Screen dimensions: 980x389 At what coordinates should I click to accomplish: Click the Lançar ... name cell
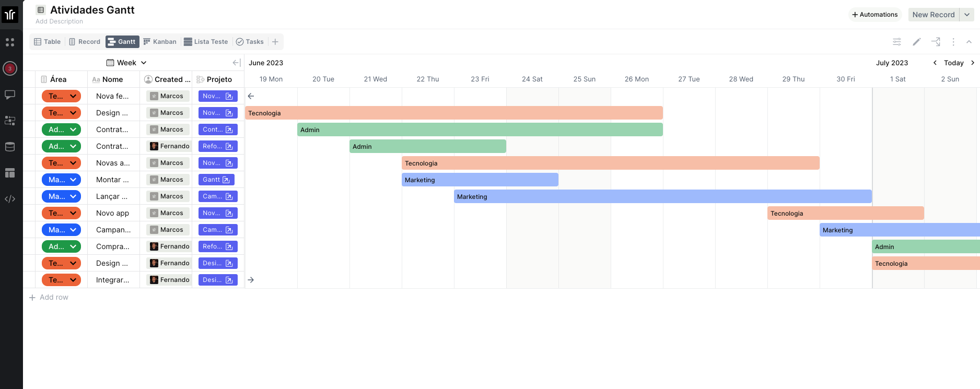tap(113, 196)
